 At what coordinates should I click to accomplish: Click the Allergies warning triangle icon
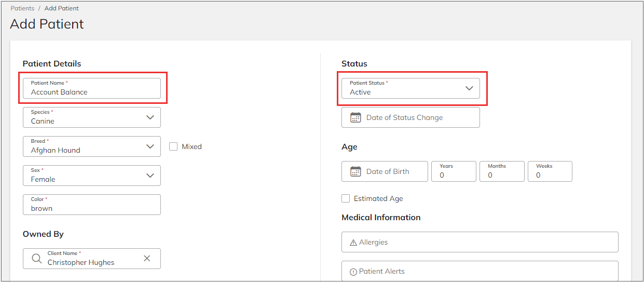click(353, 243)
